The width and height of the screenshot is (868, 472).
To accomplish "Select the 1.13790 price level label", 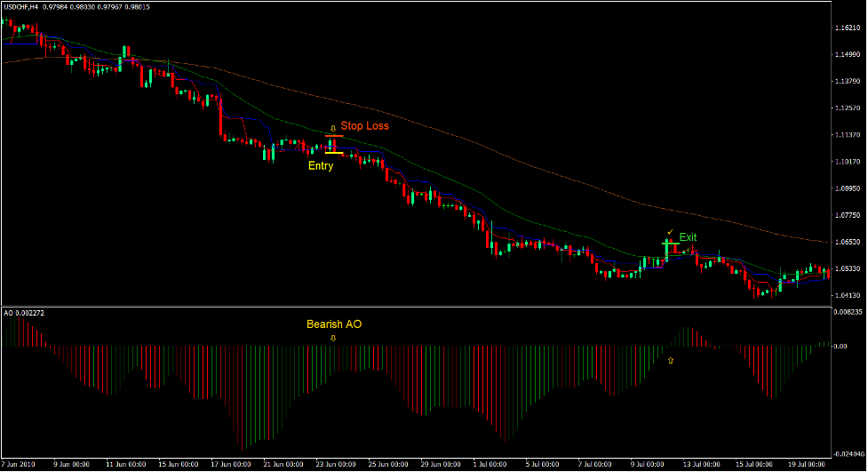I will [848, 82].
